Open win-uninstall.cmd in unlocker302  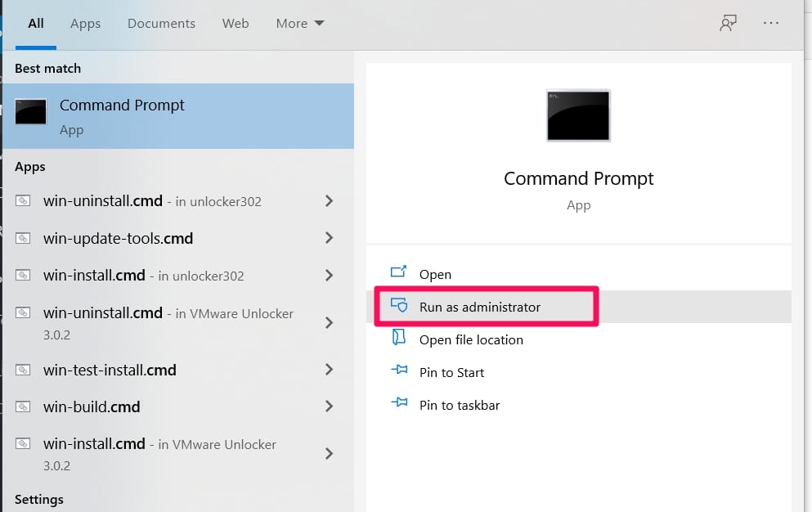(152, 201)
